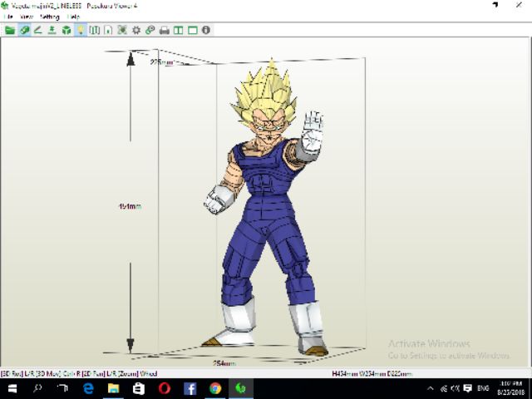Click the 225mm depth dimension label
Screen dimensions: 532x399
(x=162, y=62)
